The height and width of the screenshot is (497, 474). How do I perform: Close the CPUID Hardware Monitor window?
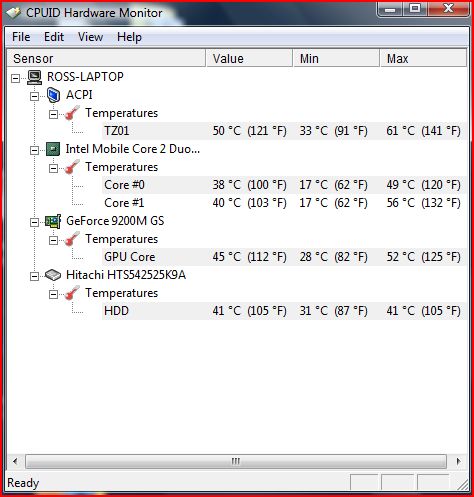[x=449, y=9]
